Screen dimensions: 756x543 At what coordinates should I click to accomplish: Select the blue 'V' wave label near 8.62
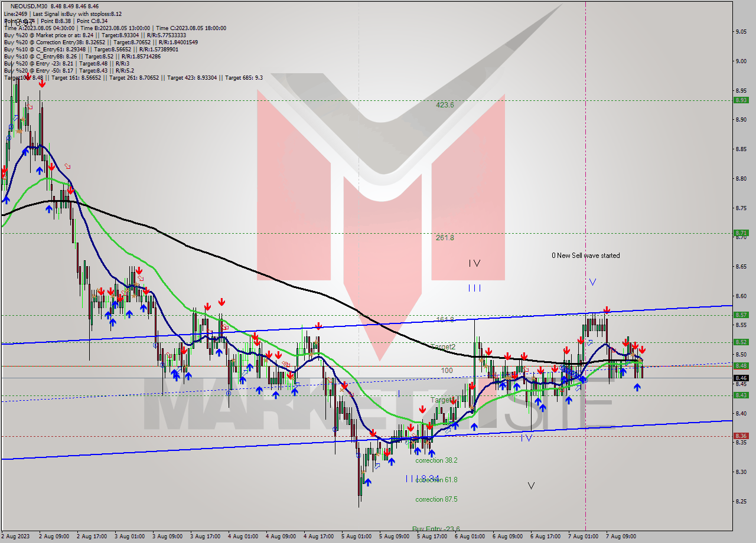point(592,282)
